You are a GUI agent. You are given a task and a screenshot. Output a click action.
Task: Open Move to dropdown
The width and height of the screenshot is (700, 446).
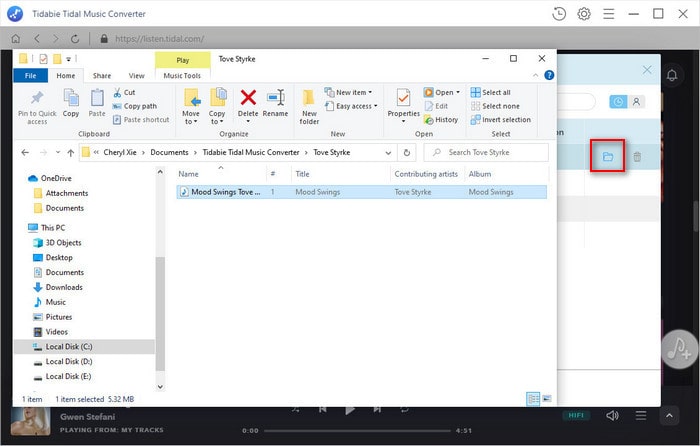point(191,106)
